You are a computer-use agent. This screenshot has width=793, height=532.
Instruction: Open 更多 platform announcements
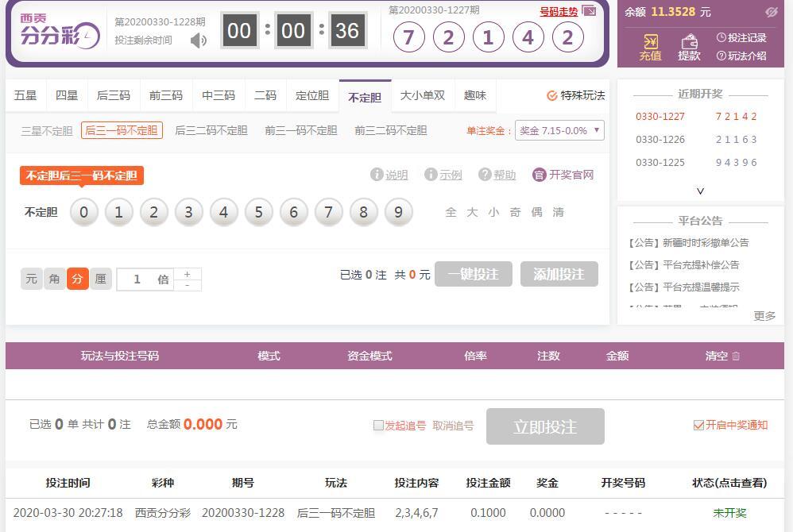[x=764, y=316]
